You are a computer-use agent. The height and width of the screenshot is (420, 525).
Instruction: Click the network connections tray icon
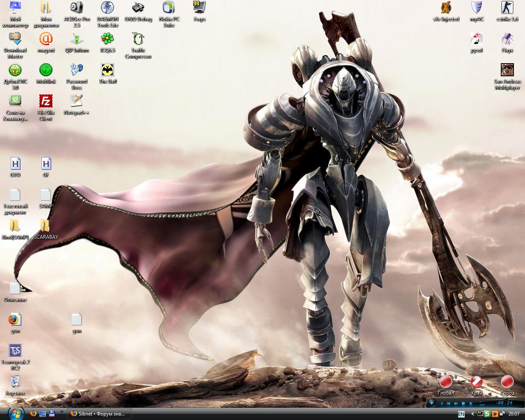pos(502,414)
